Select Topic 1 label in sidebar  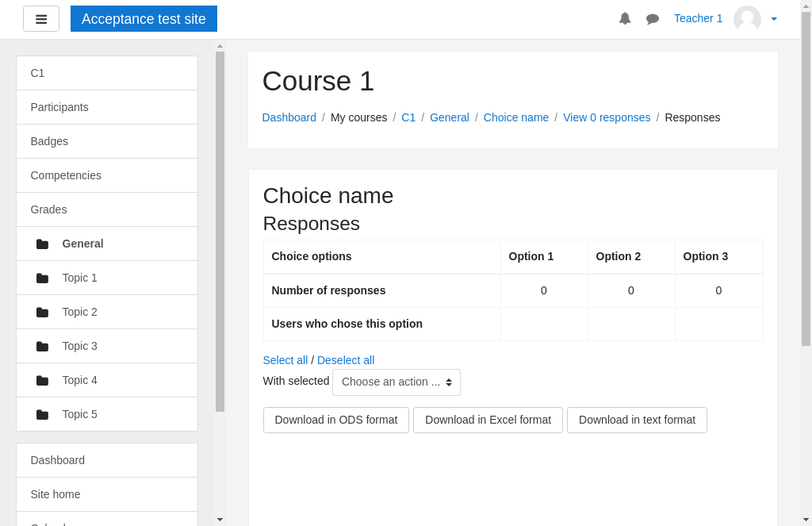tap(80, 278)
